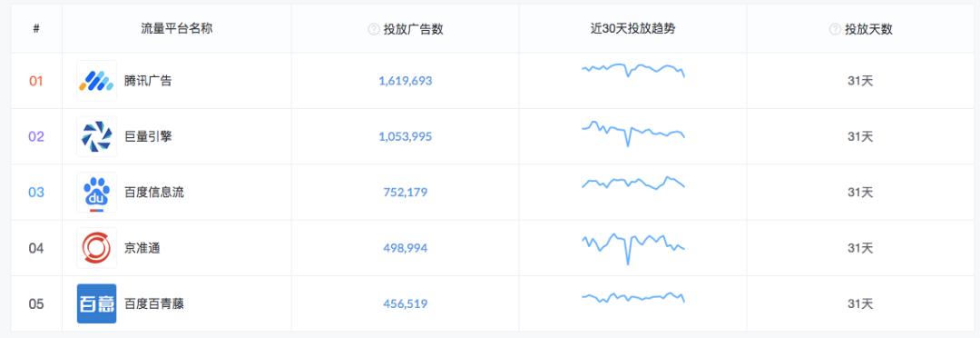Image resolution: width=980 pixels, height=338 pixels.
Task: Click ad count 456,519
Action: (405, 303)
